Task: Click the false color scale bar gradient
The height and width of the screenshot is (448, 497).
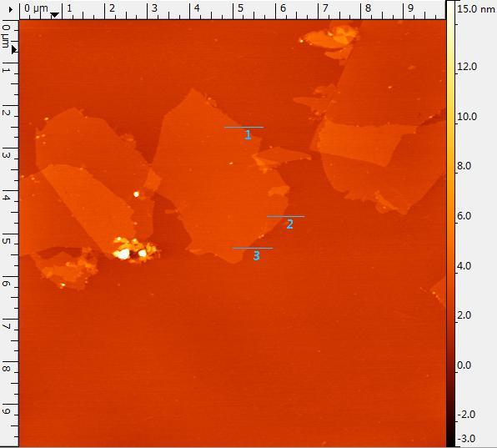Action: coord(450,224)
